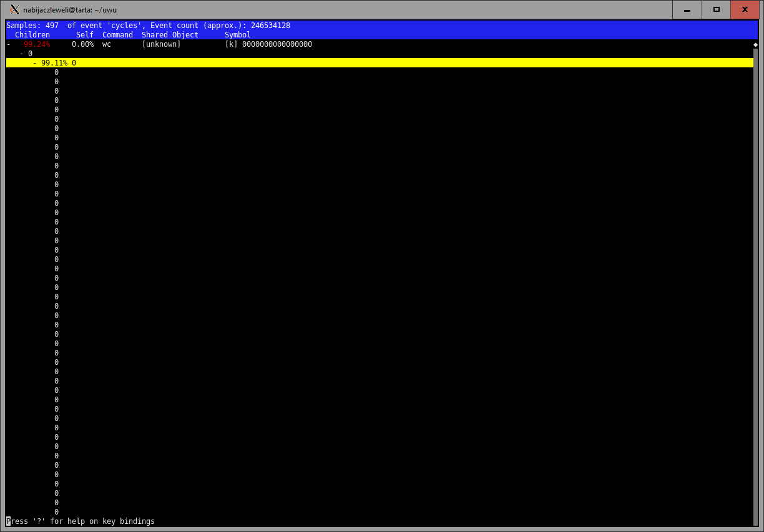Click the X11 application icon in title bar

14,9
